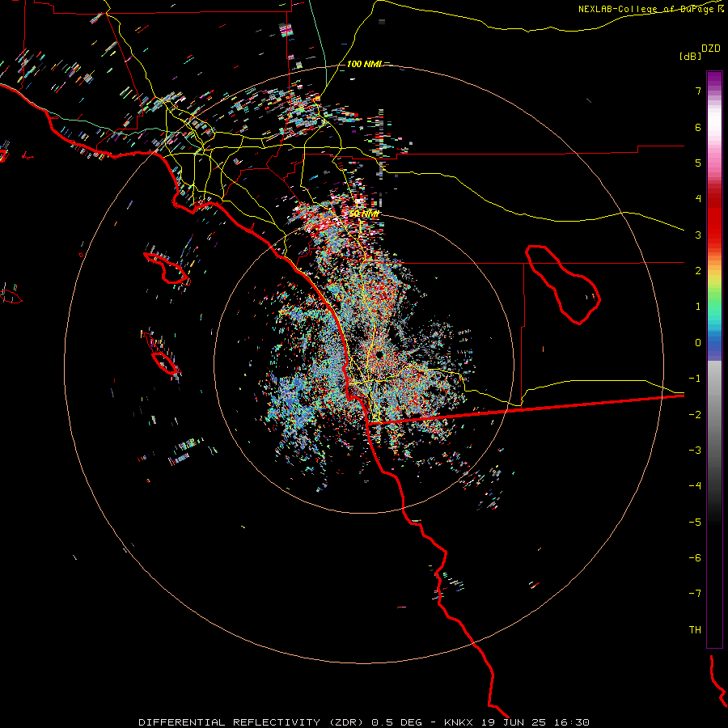
Task: Click the black radar site dot at center
Action: [x=379, y=356]
